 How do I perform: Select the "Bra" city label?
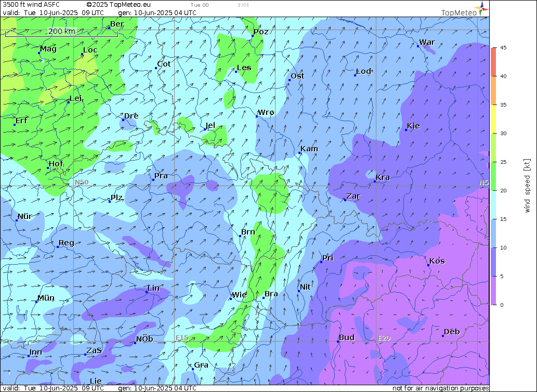271,294
